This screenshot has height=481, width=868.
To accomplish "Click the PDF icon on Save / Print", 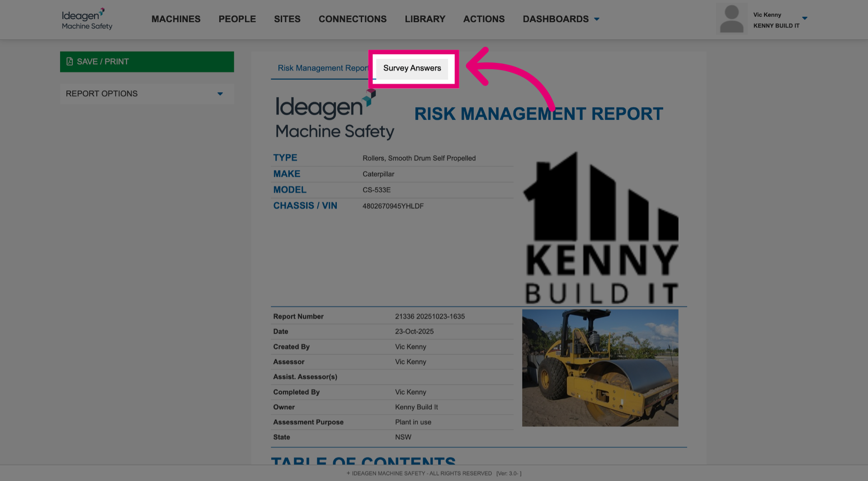I will (x=70, y=61).
